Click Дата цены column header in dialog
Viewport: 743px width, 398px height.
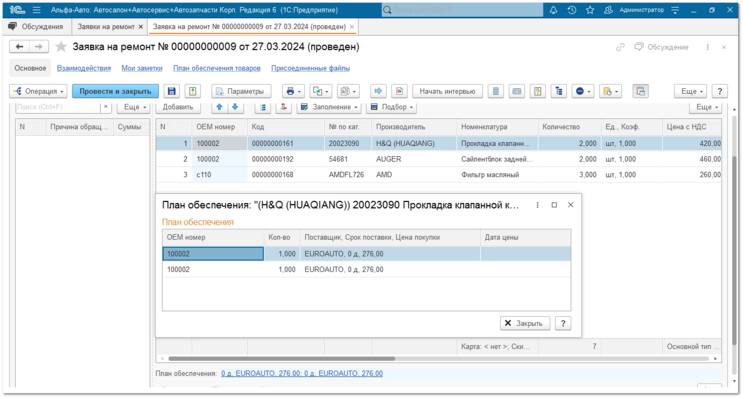[526, 237]
